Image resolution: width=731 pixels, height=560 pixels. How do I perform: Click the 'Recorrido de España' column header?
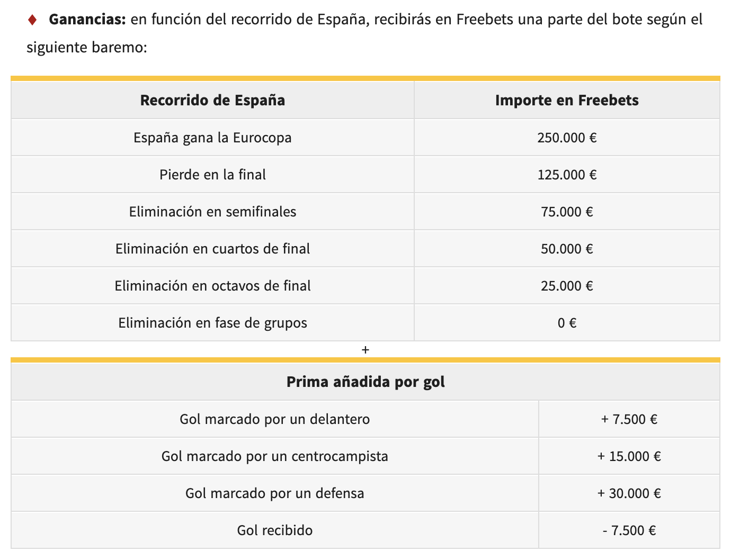point(212,100)
